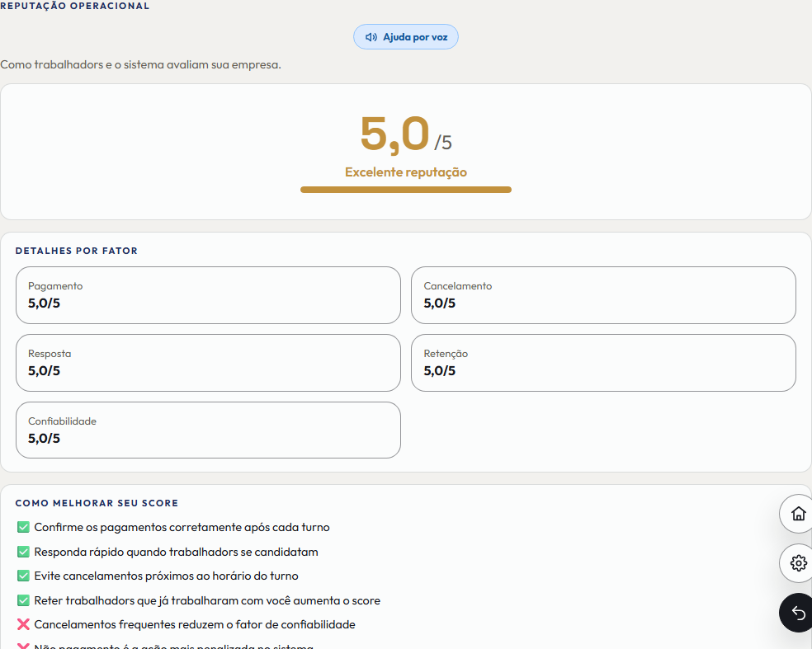
Task: Click the dark back arrow button
Action: tap(797, 613)
